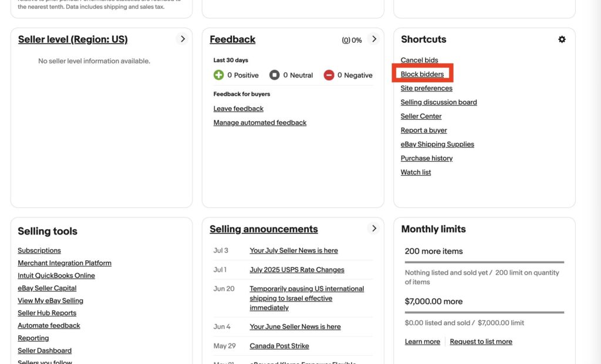Click the Feedback for buyers label
The image size is (601, 364).
coord(242,94)
